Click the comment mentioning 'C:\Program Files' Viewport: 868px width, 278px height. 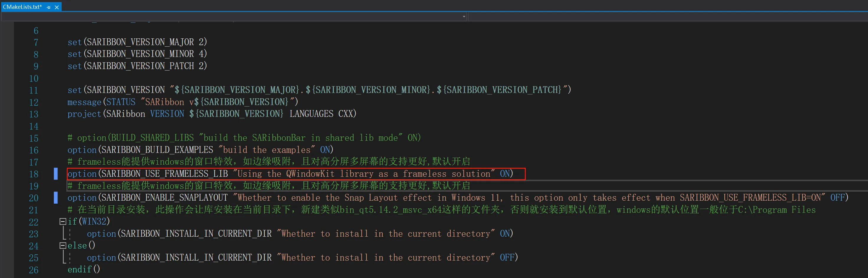point(442,210)
